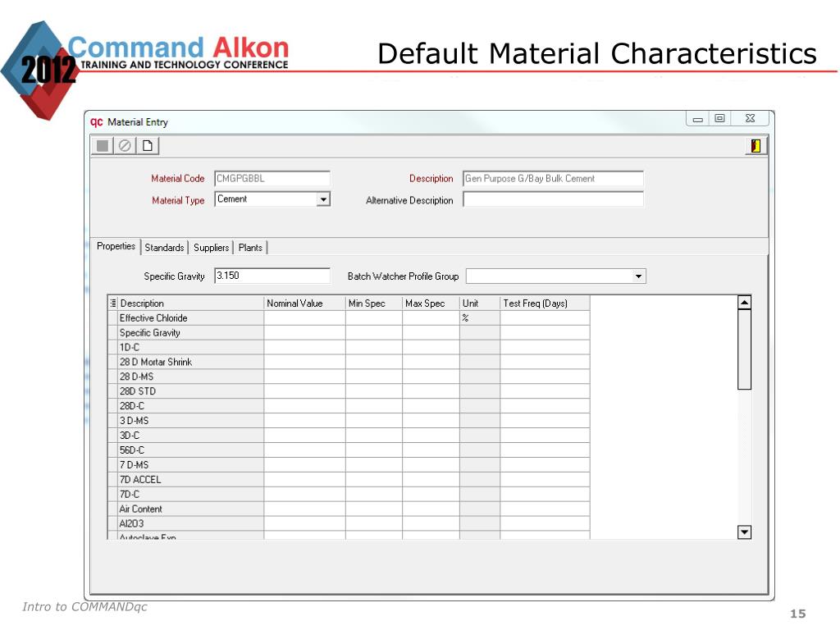
Task: Select the 28 D-MS row
Action: click(x=349, y=377)
